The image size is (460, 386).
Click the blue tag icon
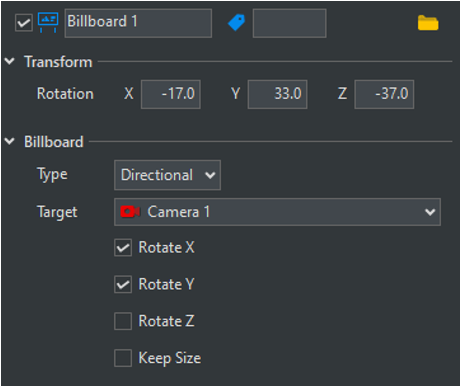click(236, 23)
